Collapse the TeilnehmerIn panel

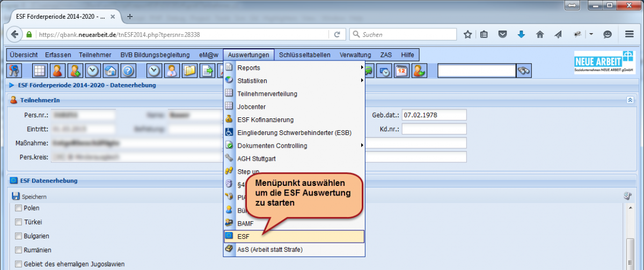[x=630, y=100]
